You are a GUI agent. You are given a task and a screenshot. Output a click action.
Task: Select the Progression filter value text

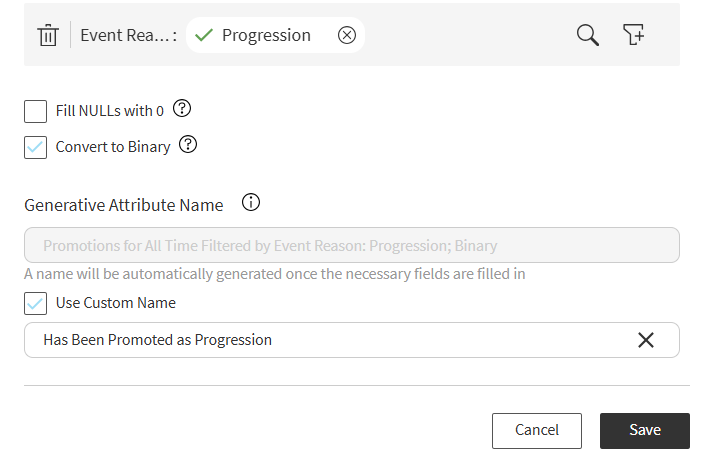click(266, 35)
